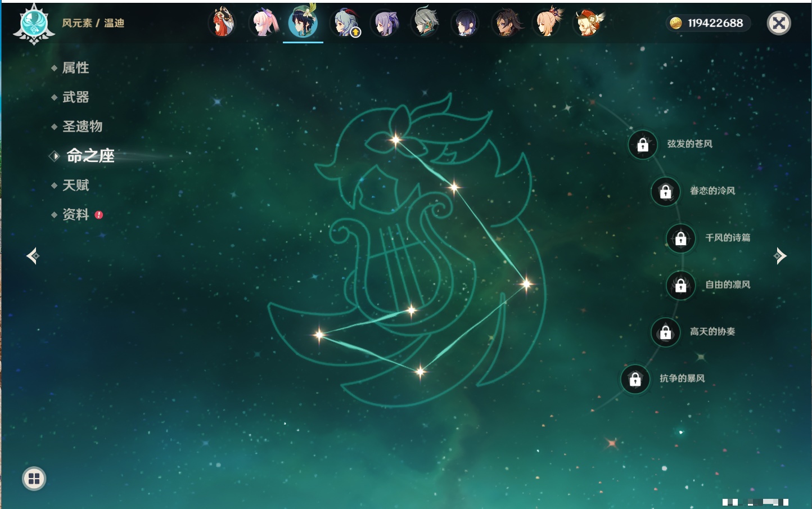
Task: Select the highlighted Venti avatar
Action: point(303,22)
